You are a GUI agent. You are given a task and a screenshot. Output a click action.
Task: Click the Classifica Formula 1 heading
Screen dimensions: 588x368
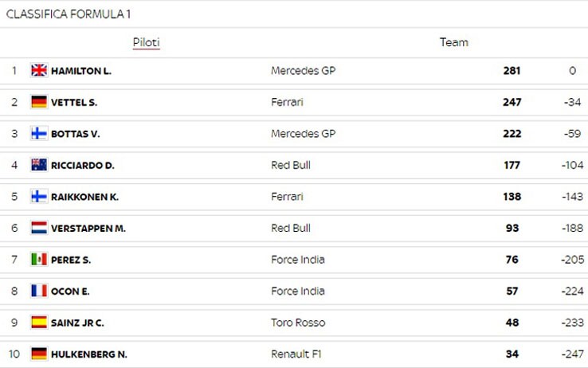69,14
